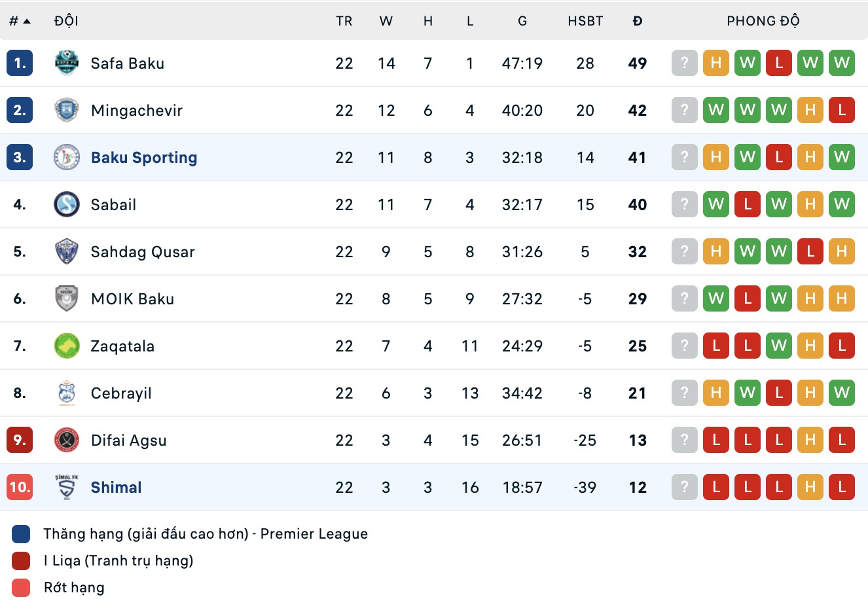Click the Sahdag Qusar crest icon
Screen dimensions: 868x610
[66, 252]
